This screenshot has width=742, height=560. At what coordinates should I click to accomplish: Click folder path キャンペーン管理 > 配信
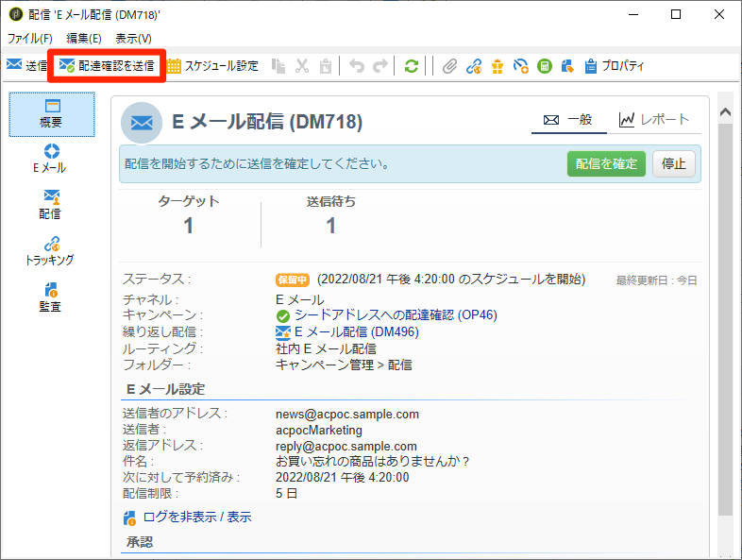pos(344,365)
